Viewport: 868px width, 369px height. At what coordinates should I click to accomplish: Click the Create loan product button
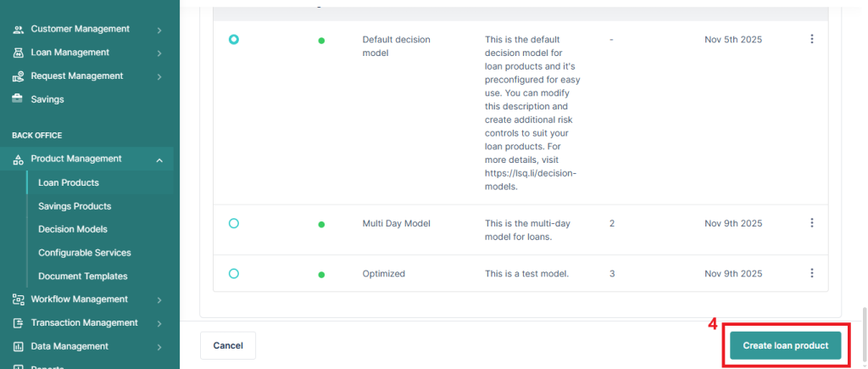785,345
